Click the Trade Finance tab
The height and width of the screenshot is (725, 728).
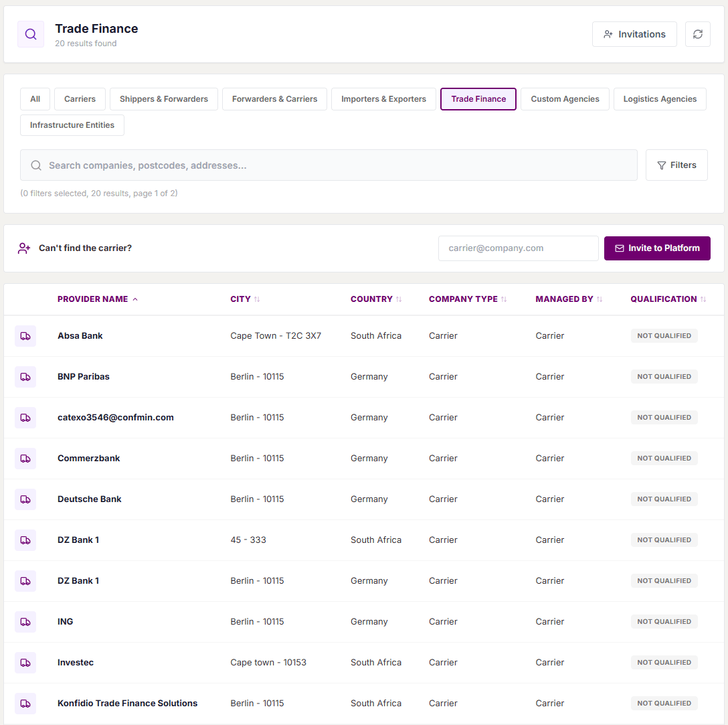[478, 99]
